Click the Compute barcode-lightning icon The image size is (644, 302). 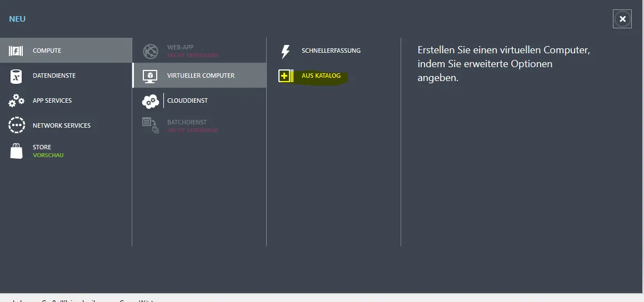pos(16,51)
